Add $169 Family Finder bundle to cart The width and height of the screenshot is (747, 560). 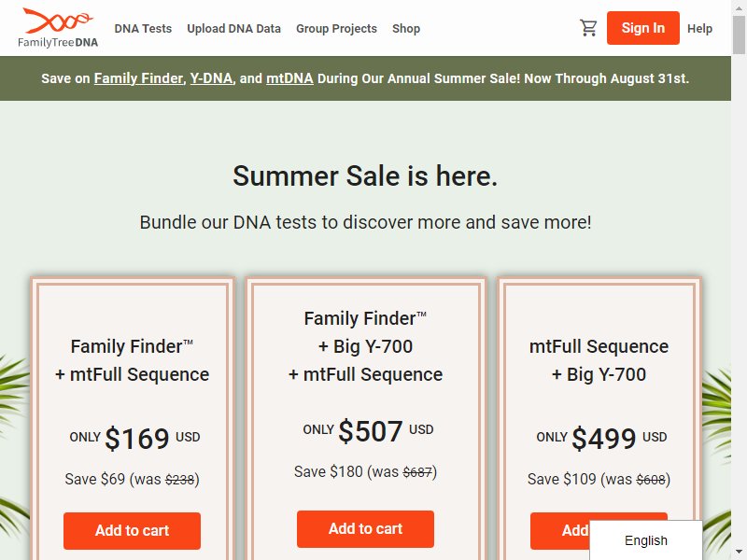pos(132,530)
